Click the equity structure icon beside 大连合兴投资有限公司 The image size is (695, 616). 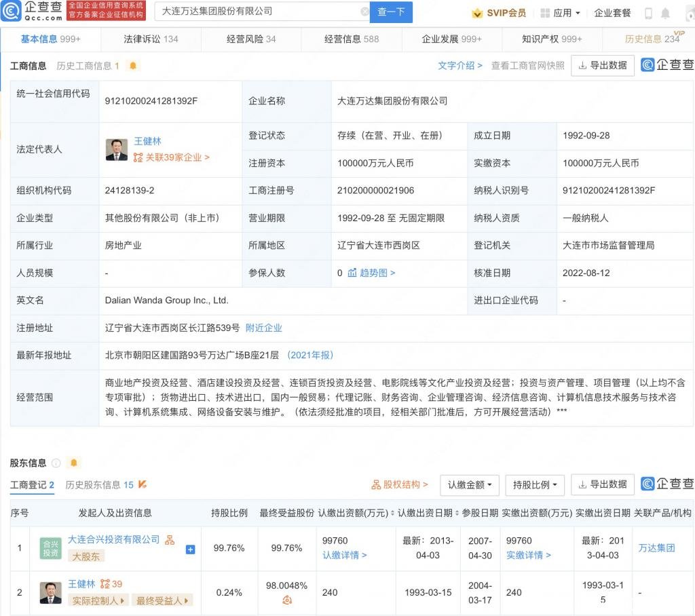(x=170, y=540)
